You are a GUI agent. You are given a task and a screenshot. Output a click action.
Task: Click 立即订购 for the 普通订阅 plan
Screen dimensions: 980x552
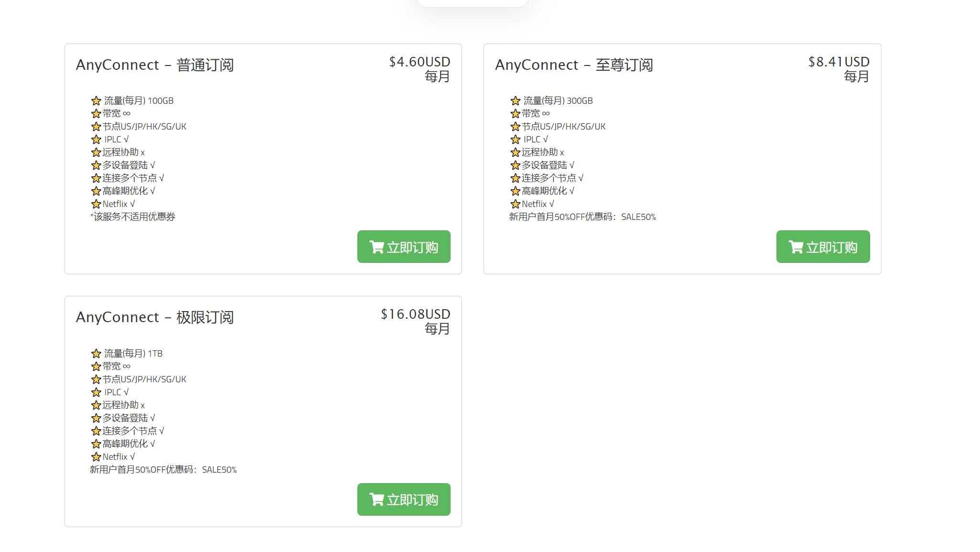pos(404,247)
